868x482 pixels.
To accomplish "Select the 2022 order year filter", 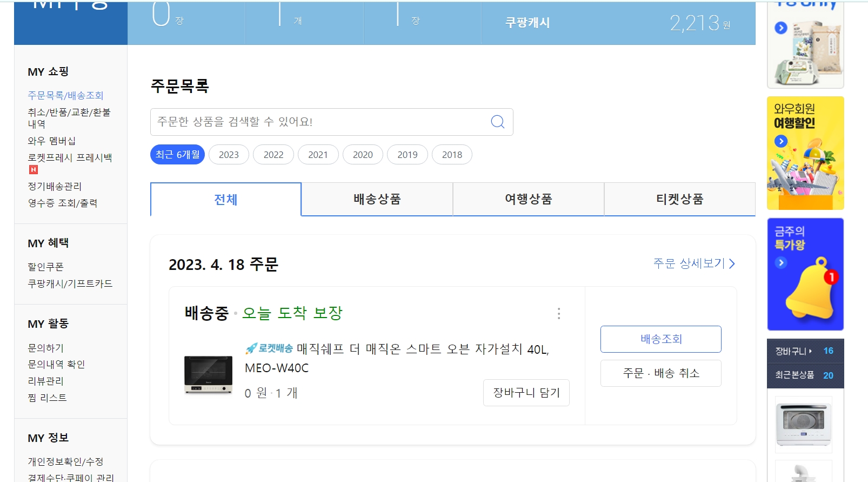I will coord(273,154).
